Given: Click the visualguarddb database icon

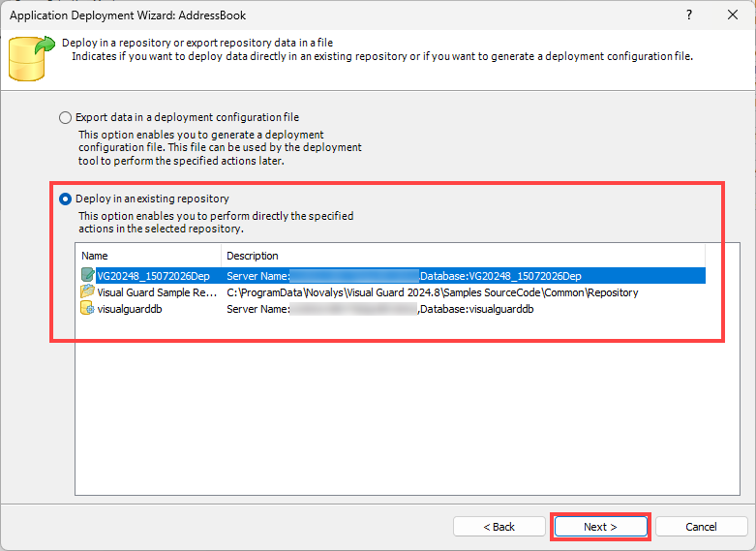Looking at the screenshot, I should click(88, 308).
